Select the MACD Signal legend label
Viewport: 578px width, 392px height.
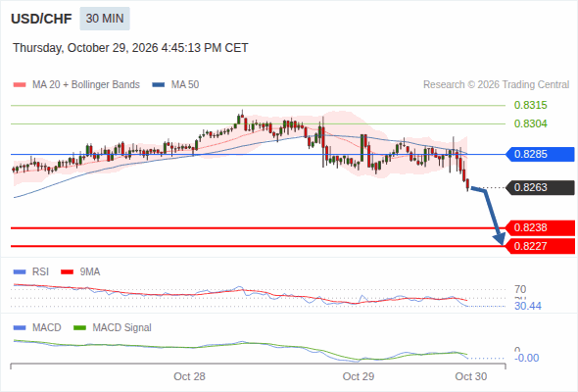click(121, 328)
